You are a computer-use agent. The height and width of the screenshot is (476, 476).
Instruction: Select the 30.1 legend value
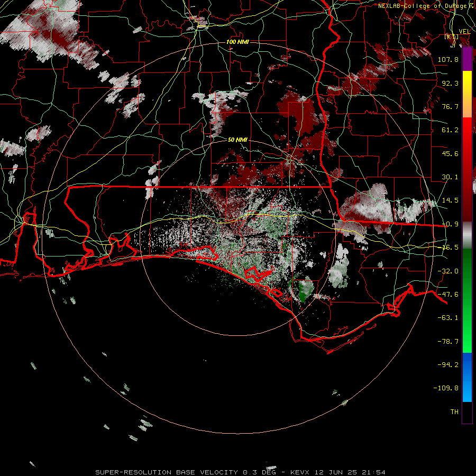(450, 177)
